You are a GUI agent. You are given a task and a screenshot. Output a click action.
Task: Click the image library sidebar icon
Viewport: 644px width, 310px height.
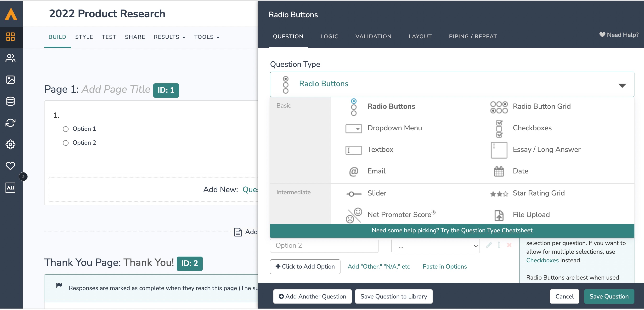click(x=10, y=80)
